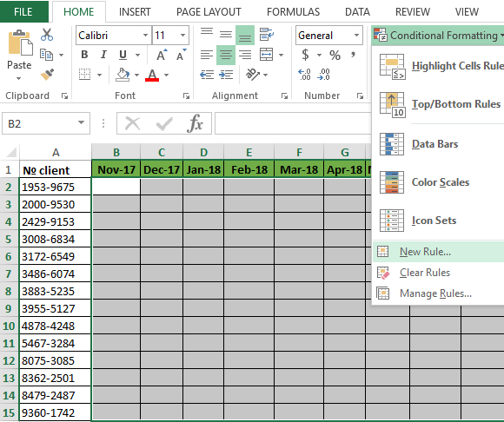This screenshot has width=504, height=422.
Task: Open Clear Rules submenu
Action: pyautogui.click(x=439, y=273)
